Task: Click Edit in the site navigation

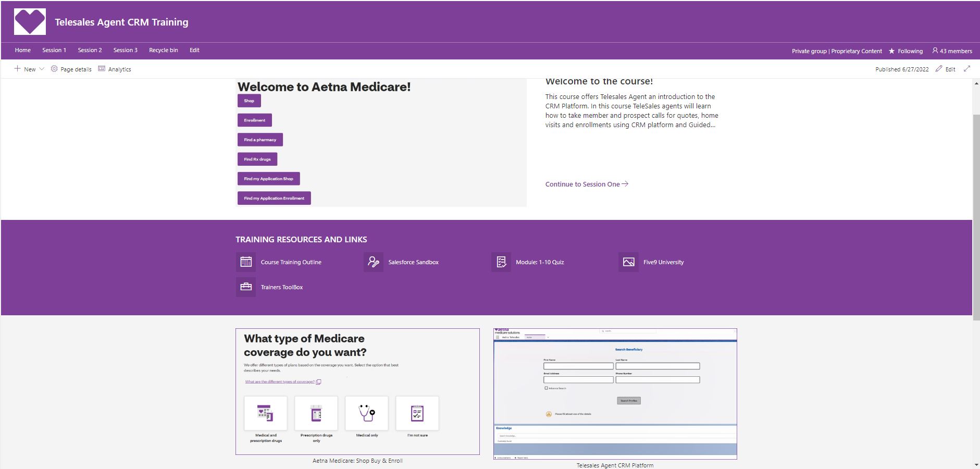Action: (194, 50)
